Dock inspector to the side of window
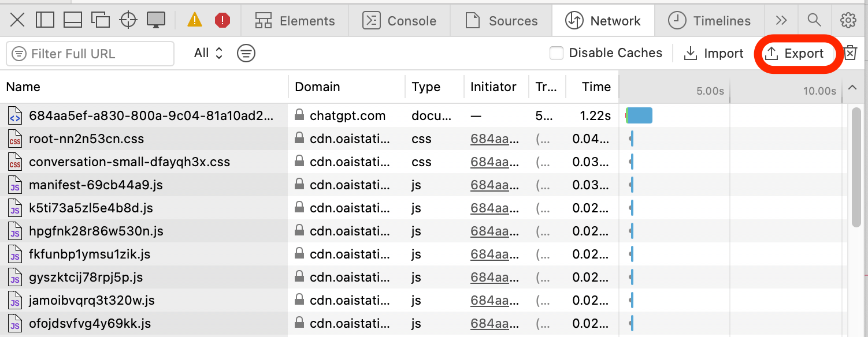Viewport: 868px width, 337px height. (x=44, y=20)
